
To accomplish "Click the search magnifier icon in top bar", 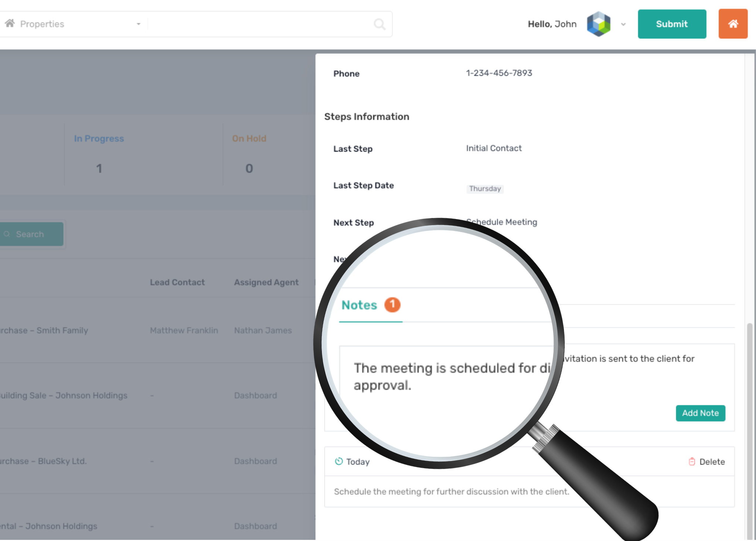I will click(379, 24).
